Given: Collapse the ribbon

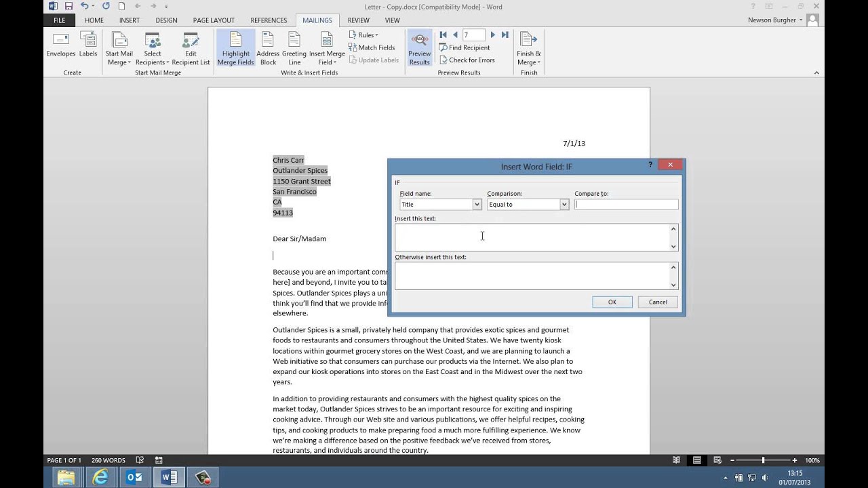Looking at the screenshot, I should click(816, 73).
